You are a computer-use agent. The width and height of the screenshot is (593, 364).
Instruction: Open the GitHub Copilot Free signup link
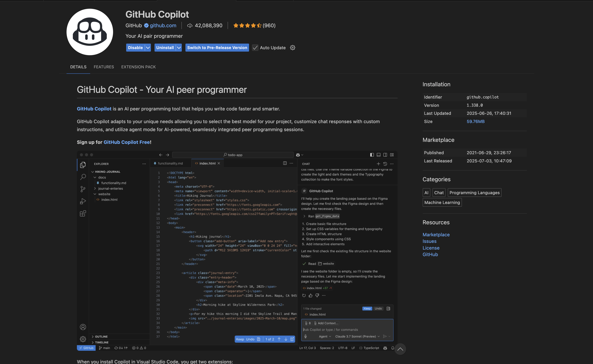[x=126, y=142]
